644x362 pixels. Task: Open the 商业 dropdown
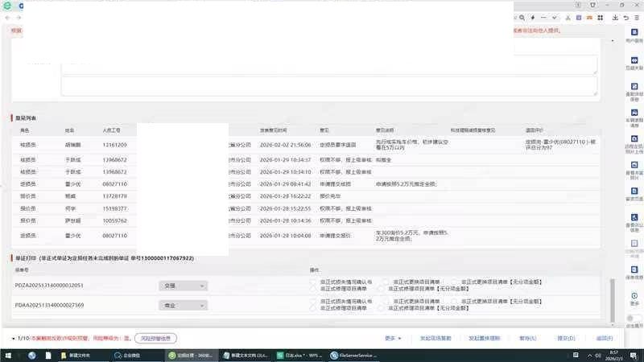click(183, 306)
